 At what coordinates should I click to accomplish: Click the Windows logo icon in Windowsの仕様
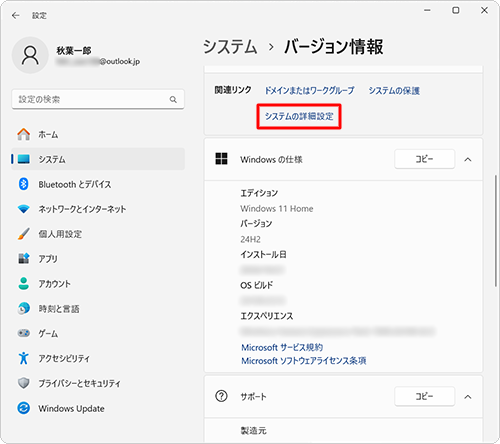click(221, 159)
